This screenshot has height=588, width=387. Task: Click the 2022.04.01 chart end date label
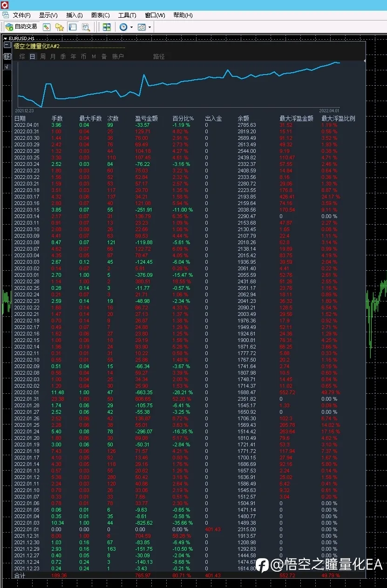point(329,111)
